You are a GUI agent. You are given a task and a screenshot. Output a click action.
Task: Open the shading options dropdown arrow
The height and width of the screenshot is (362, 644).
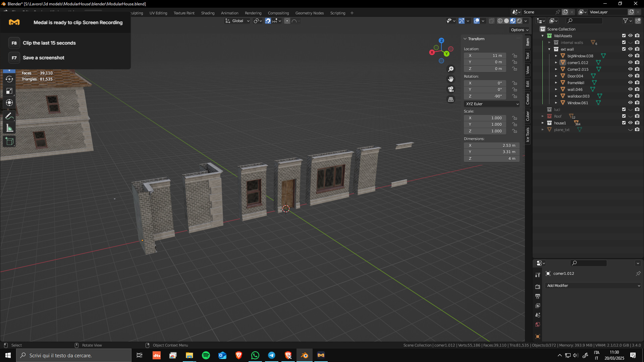[x=526, y=21]
